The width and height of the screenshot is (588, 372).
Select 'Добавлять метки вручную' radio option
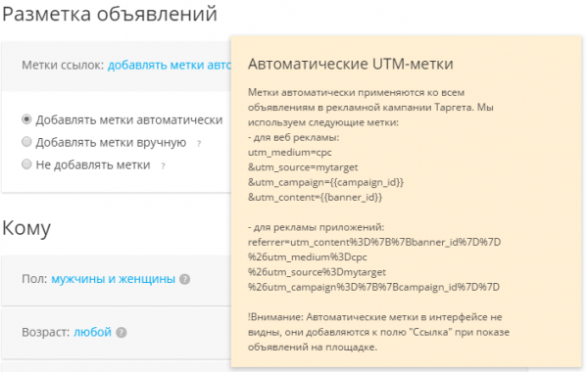(x=26, y=142)
